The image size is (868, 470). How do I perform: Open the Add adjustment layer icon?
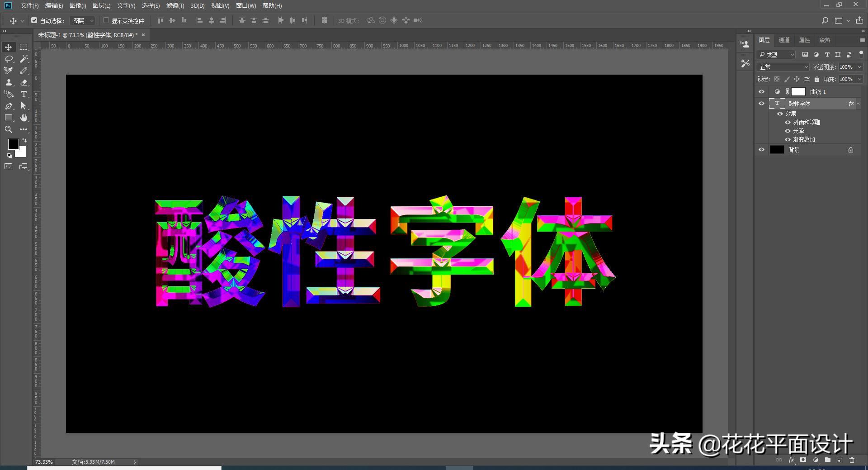point(816,460)
